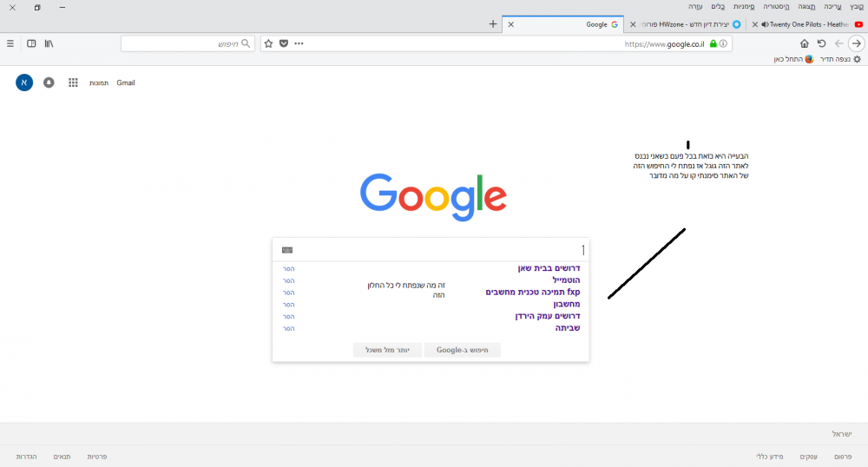Click the magnifier icon in the search field
The image size is (868, 467).
(246, 43)
